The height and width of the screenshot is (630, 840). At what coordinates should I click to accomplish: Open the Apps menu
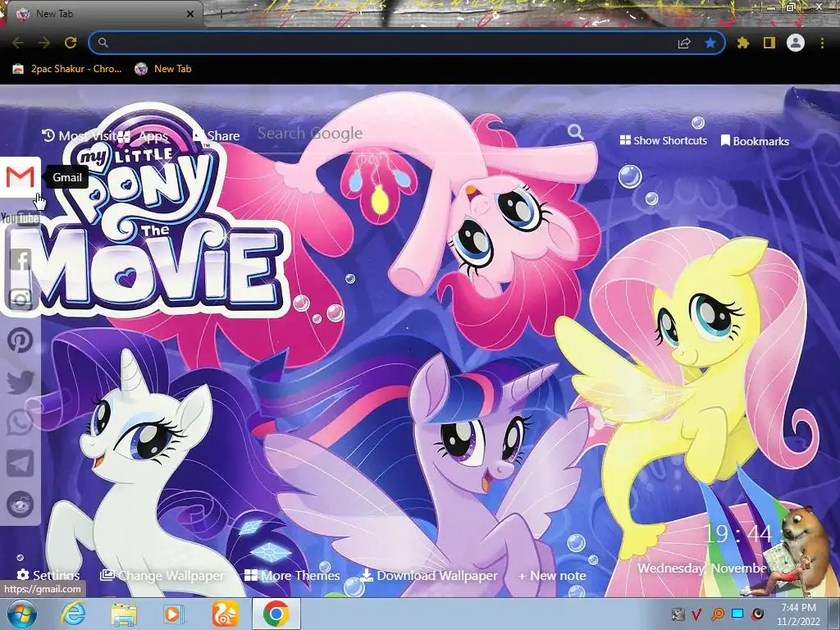143,136
